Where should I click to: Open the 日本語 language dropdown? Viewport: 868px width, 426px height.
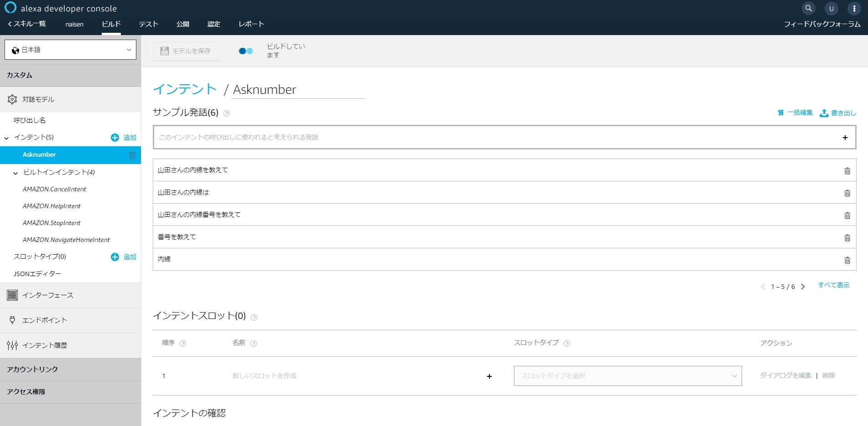point(70,50)
